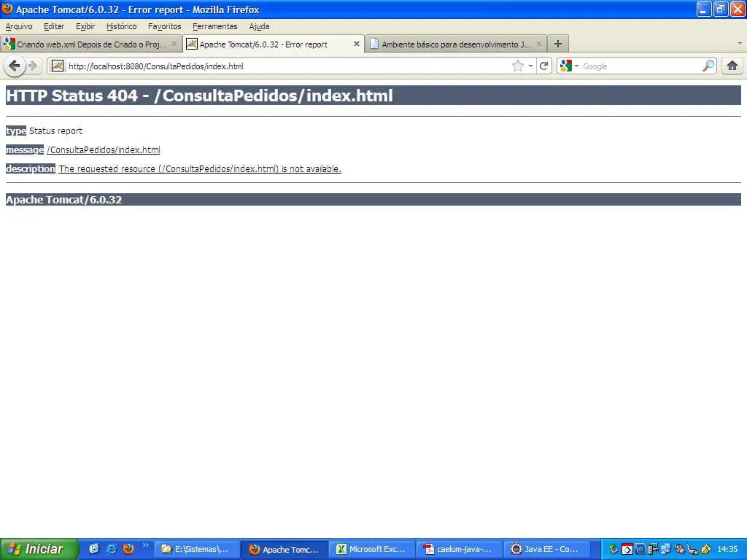Viewport: 747px width, 560px height.
Task: Click the Apache Tomcat/6.0.32 footer text
Action: pos(64,200)
